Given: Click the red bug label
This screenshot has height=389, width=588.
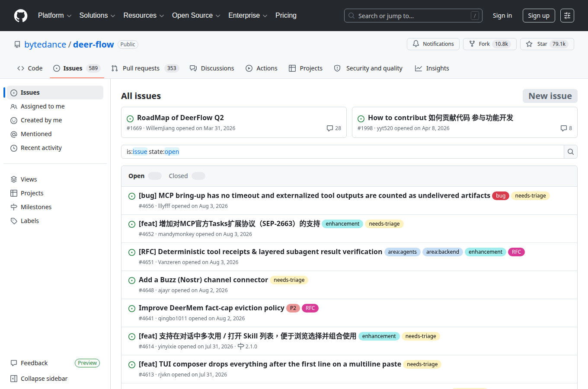Looking at the screenshot, I should click(501, 196).
